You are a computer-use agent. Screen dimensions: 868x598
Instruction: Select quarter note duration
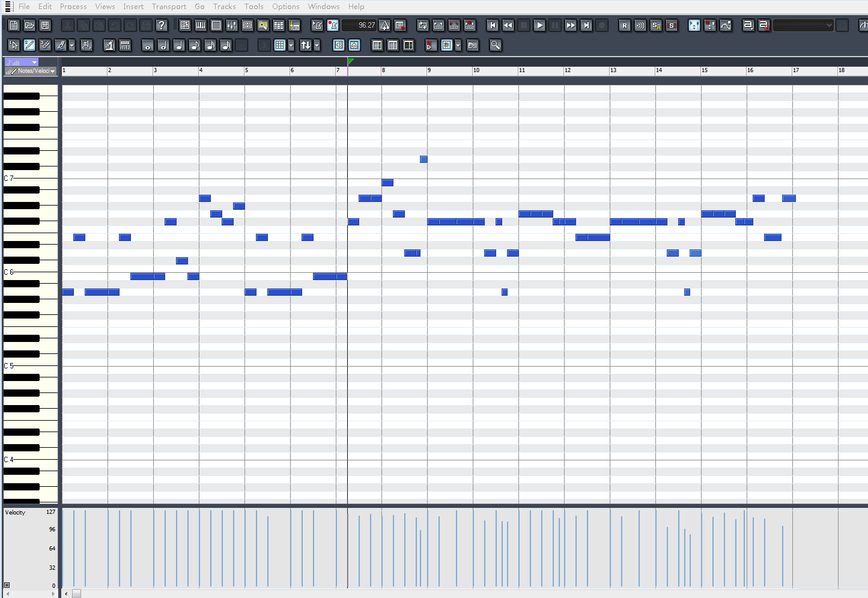179,45
